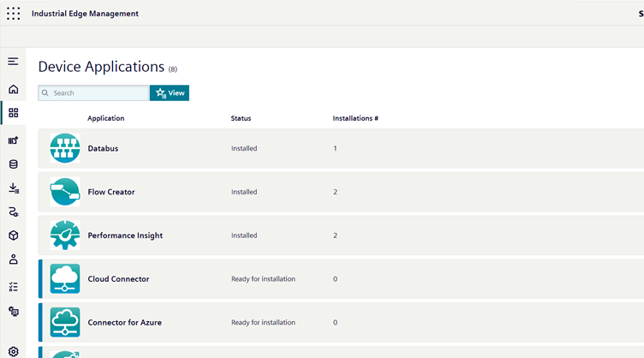Sort by the Application column header
Viewport: 644px width, 358px height.
click(105, 118)
